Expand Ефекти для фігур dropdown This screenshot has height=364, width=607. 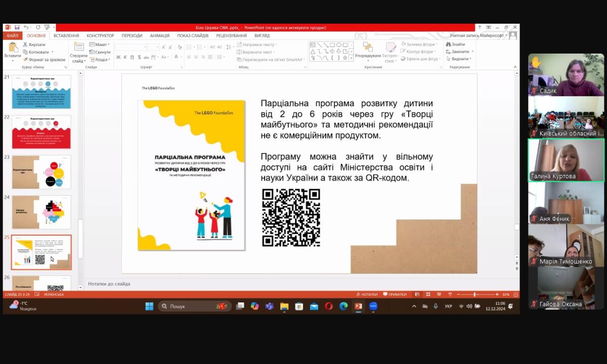[421, 59]
